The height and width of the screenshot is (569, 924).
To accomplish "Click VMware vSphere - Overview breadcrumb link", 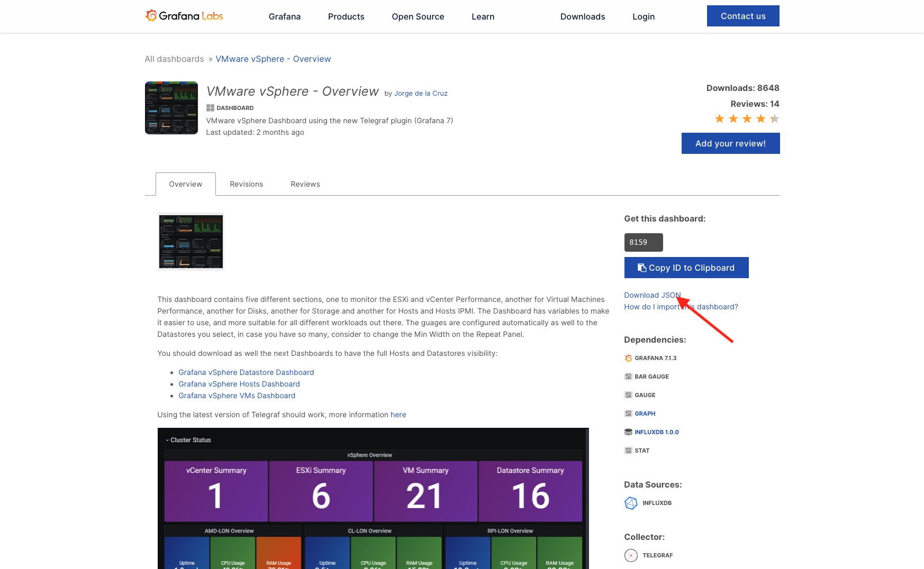I will tap(273, 59).
